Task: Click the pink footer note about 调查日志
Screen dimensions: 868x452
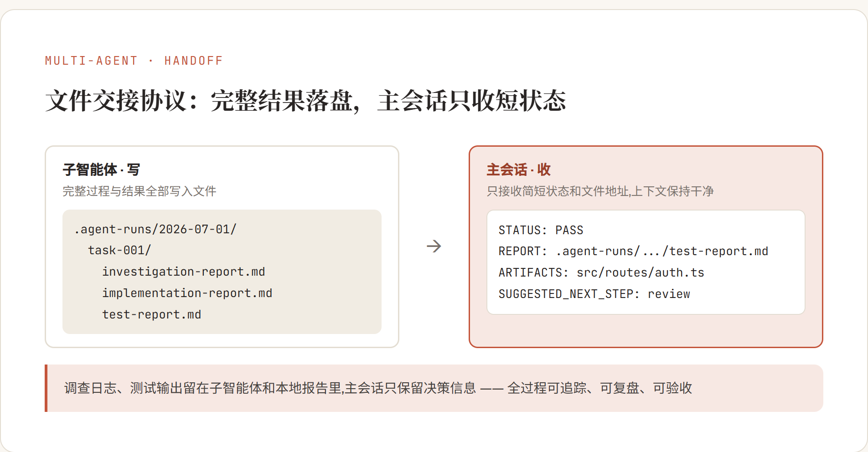Action: click(434, 388)
